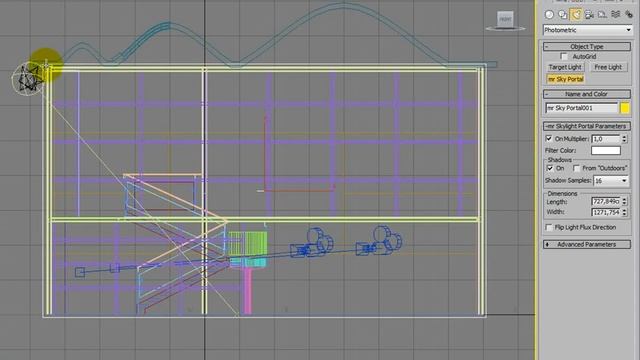This screenshot has width=640, height=360.
Task: Open the Shadow Samples dropdown
Action: (x=611, y=180)
